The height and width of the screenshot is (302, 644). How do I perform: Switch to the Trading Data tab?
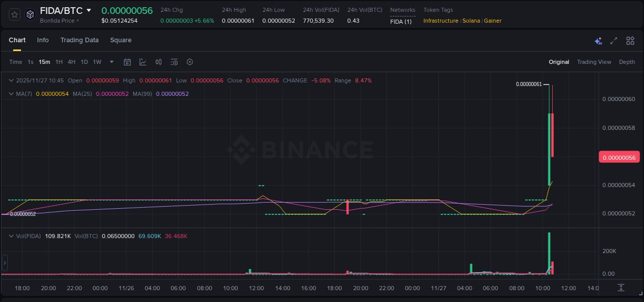coord(79,40)
